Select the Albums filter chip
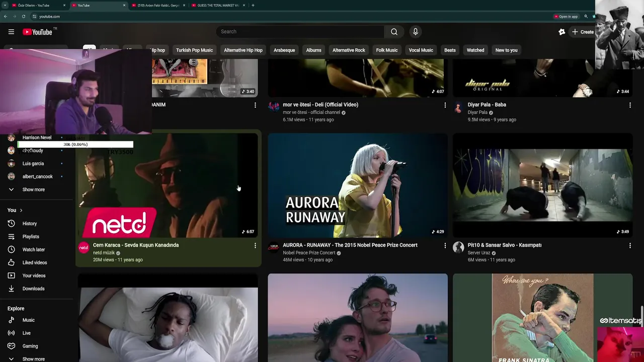The height and width of the screenshot is (362, 644). click(x=313, y=50)
